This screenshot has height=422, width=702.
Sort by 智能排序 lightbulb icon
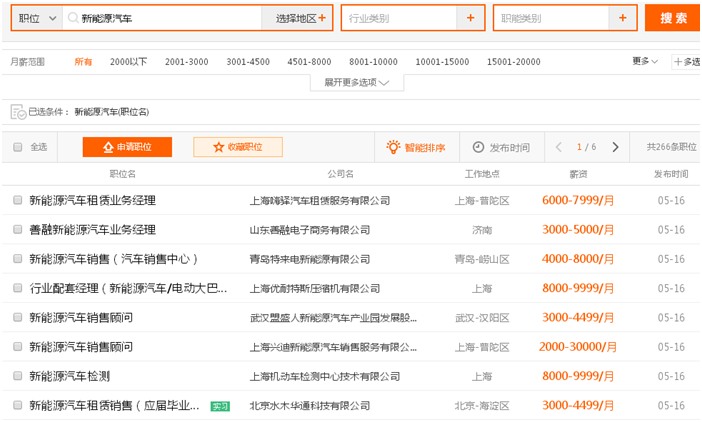click(395, 147)
